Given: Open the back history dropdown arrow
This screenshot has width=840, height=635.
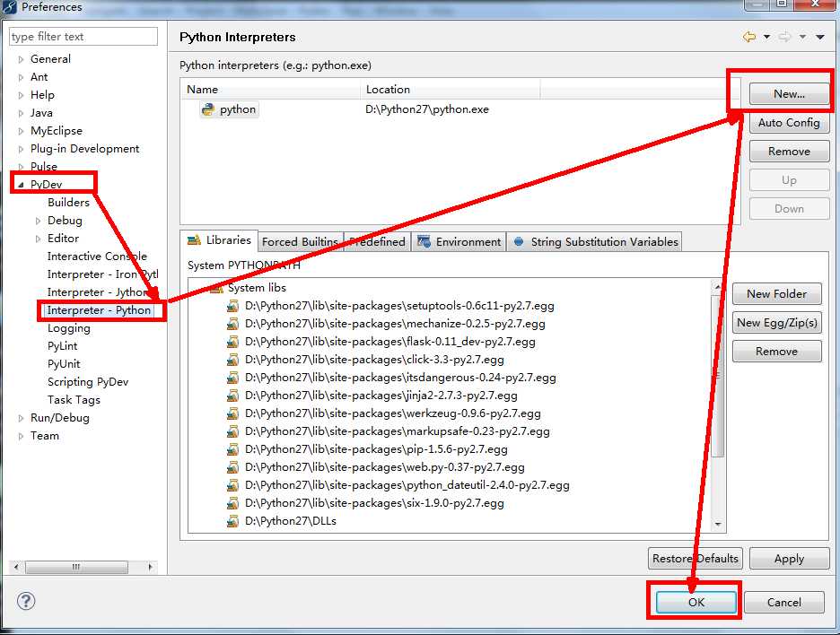Looking at the screenshot, I should coord(766,37).
